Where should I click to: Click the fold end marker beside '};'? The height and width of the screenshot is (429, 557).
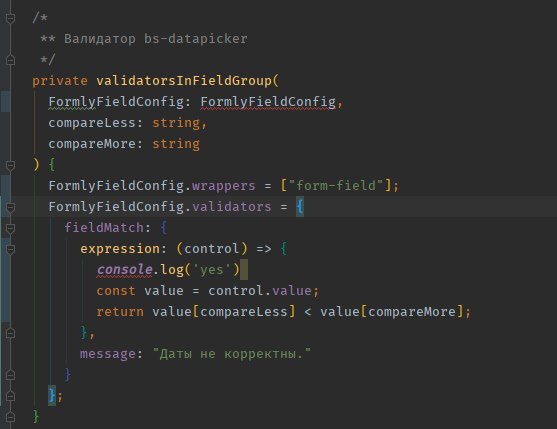[10, 395]
